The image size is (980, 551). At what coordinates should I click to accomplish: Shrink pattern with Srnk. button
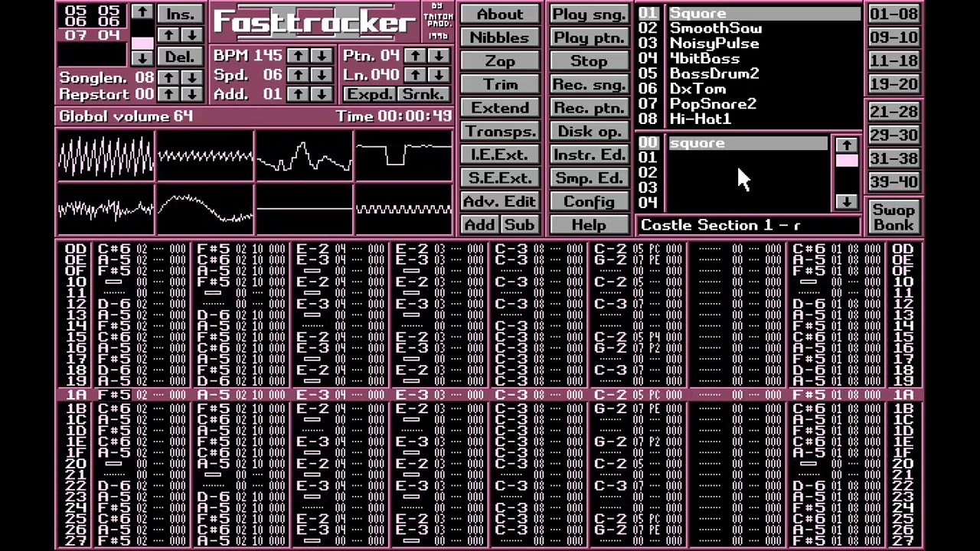pos(423,94)
